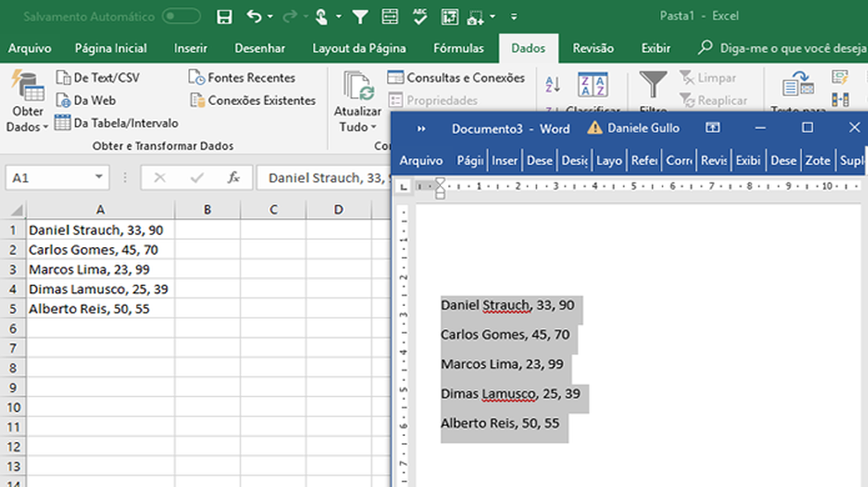Select Da Tabela/Intervalo in the ribbon
The width and height of the screenshot is (868, 487).
tap(116, 123)
